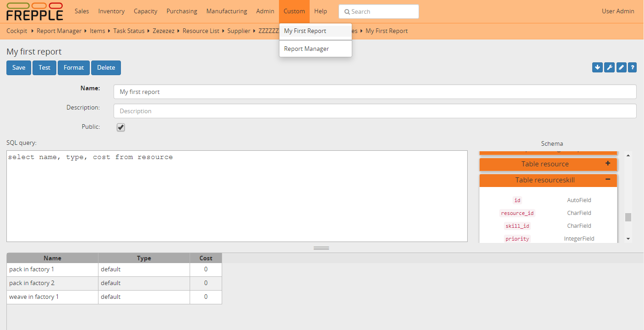Open the Admin menu
Image resolution: width=644 pixels, height=330 pixels.
(265, 11)
